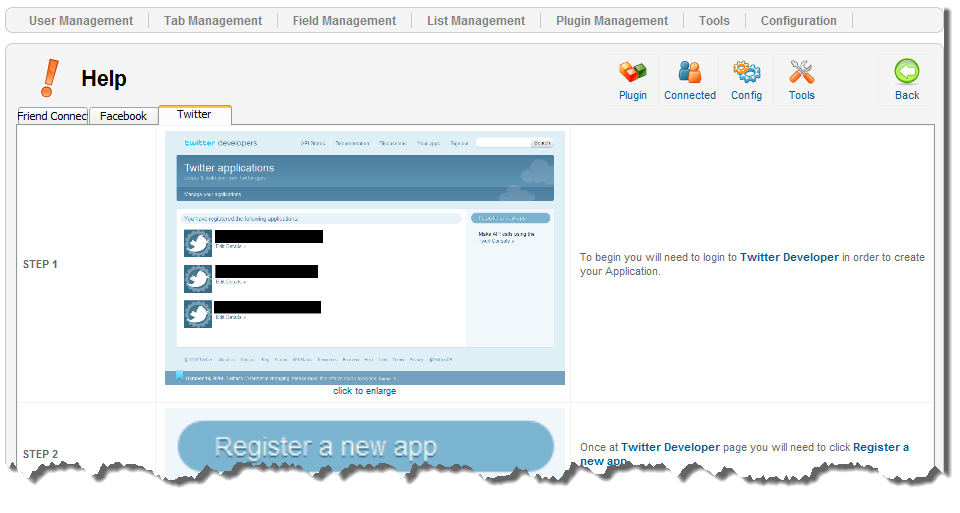This screenshot has width=960, height=513.
Task: Open the Tools menu in top bar
Action: click(714, 21)
